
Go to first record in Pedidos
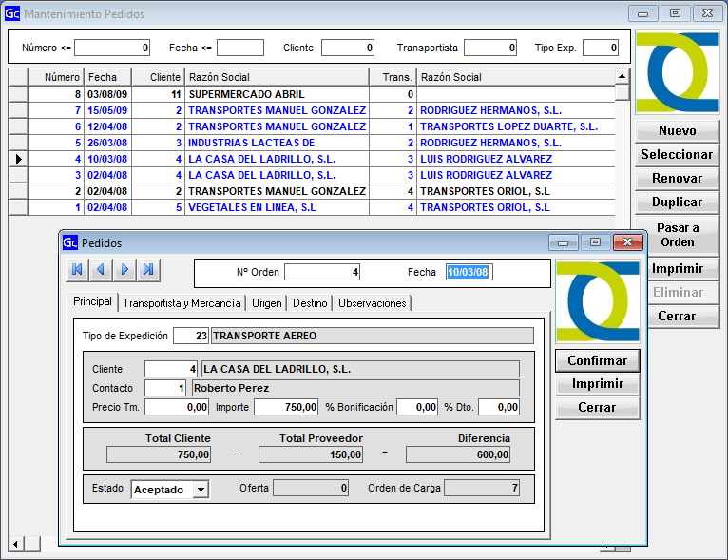[x=77, y=270]
